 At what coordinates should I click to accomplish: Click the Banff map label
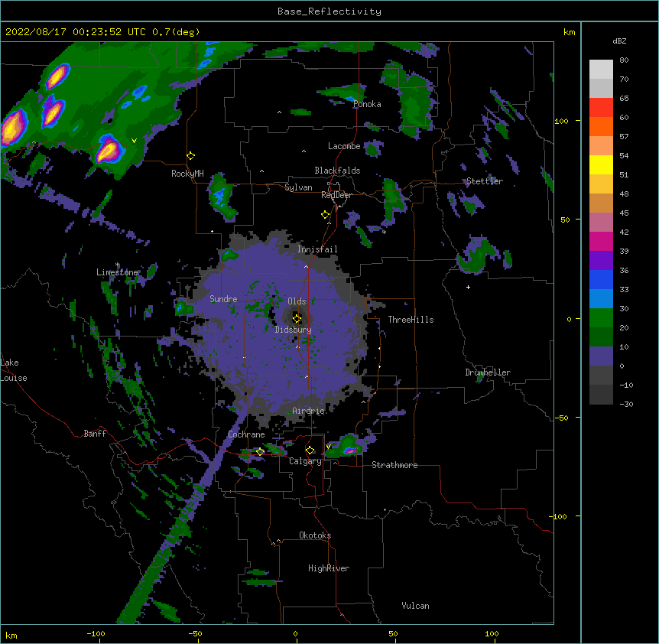[x=95, y=434]
